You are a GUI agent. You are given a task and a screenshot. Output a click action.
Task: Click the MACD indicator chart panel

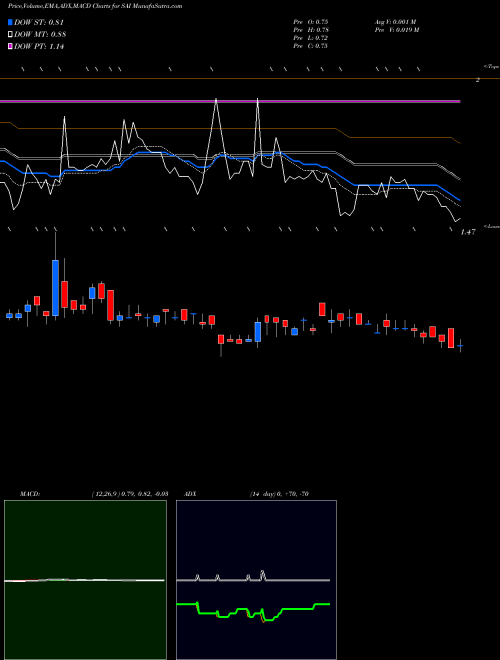pos(85,580)
